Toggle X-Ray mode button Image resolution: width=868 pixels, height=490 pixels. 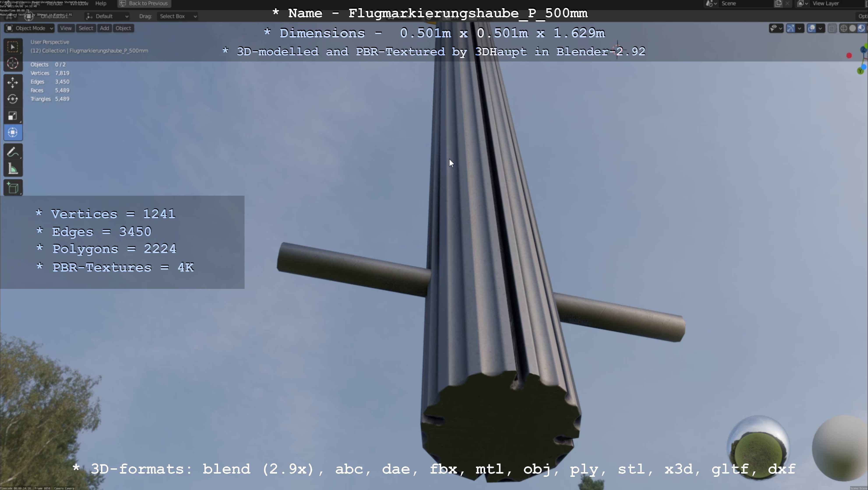[832, 28]
